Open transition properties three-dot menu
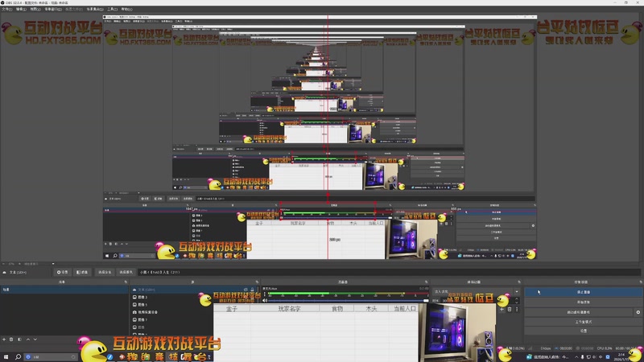The width and height of the screenshot is (644, 362). coord(517,309)
